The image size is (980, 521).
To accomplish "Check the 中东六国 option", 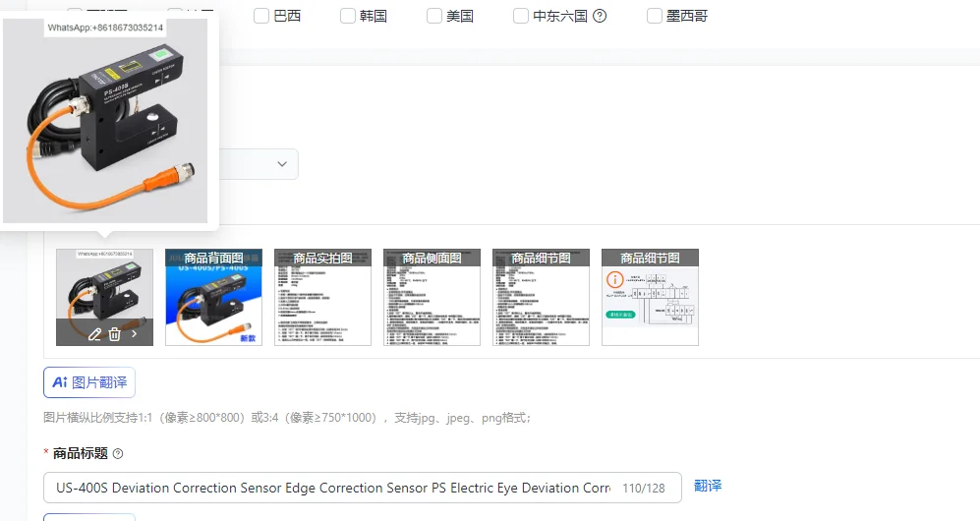I will coord(520,16).
